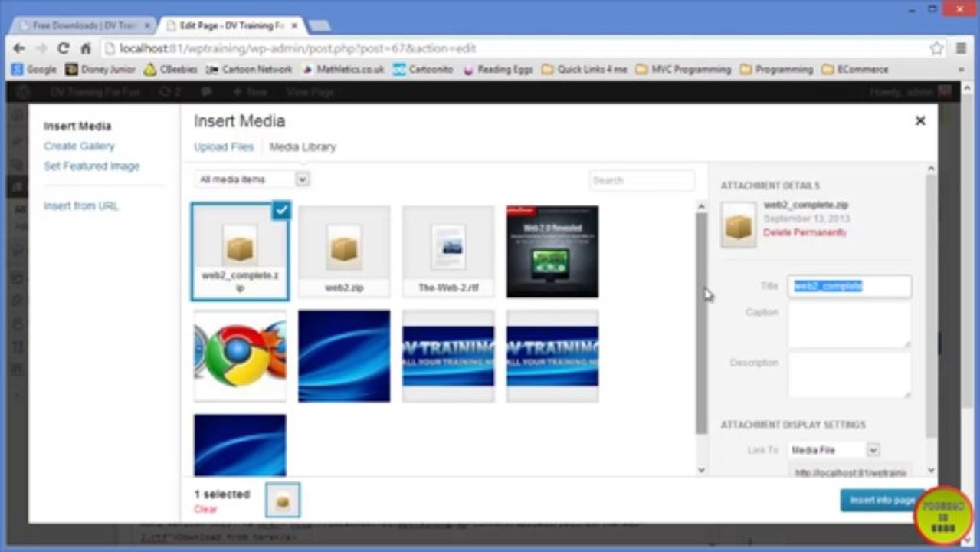
Task: Click the selected item thumbnail in bottom bar
Action: [283, 500]
